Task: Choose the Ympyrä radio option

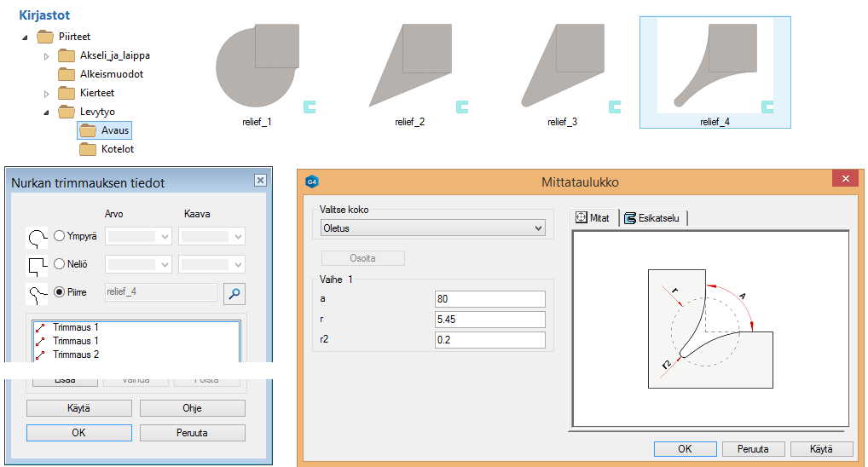Action: (60, 236)
